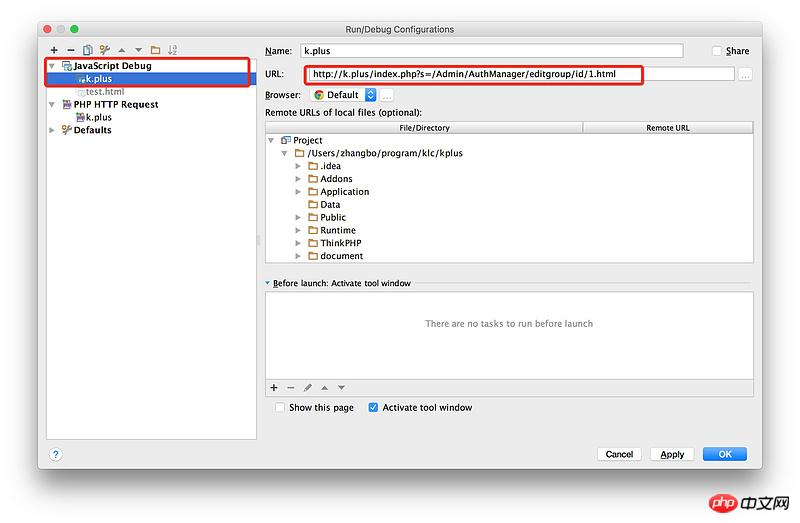The height and width of the screenshot is (523, 800).
Task: Expand the Addons folder
Action: [298, 179]
